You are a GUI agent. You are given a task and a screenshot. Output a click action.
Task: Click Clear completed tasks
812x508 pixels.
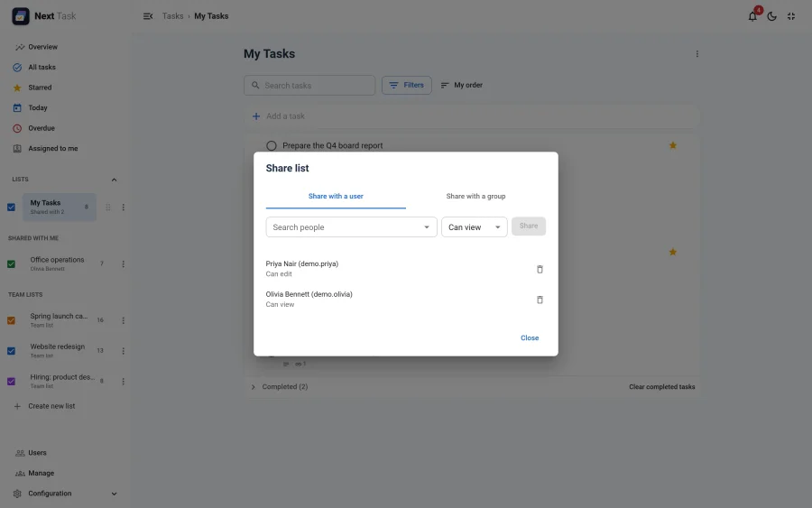pyautogui.click(x=662, y=387)
